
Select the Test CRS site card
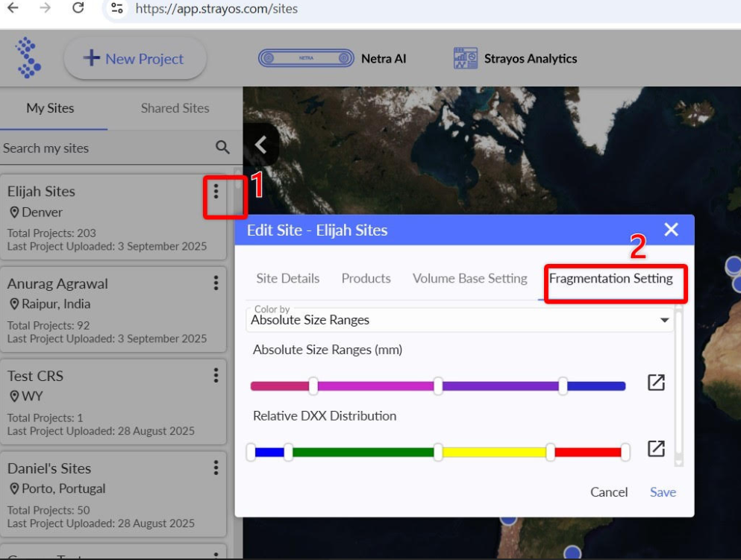[113, 402]
